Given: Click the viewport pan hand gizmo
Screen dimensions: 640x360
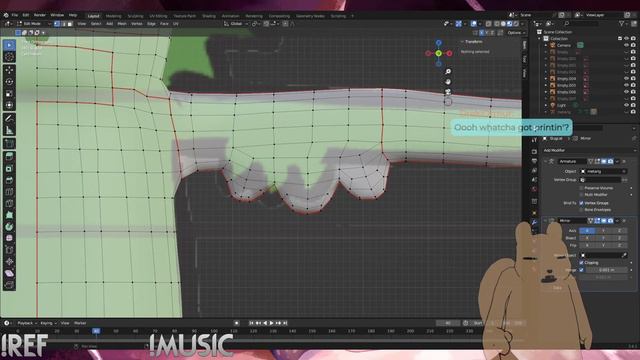Looking at the screenshot, I should (448, 82).
